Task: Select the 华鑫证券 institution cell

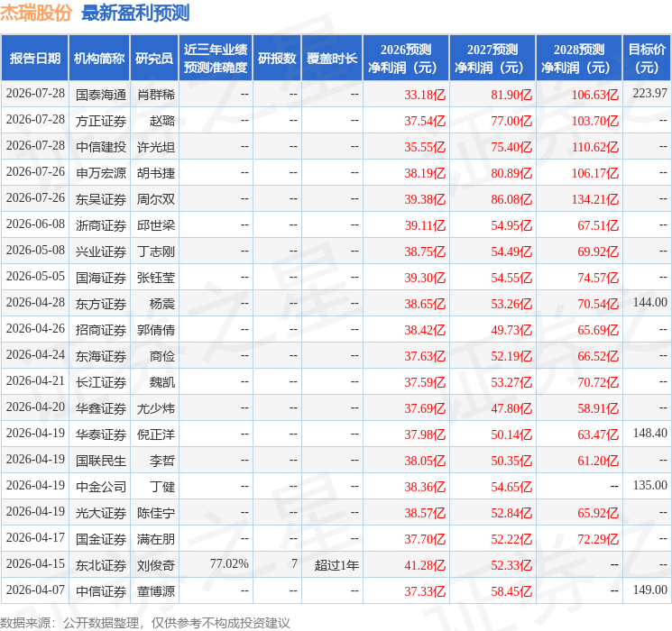Action: point(101,408)
